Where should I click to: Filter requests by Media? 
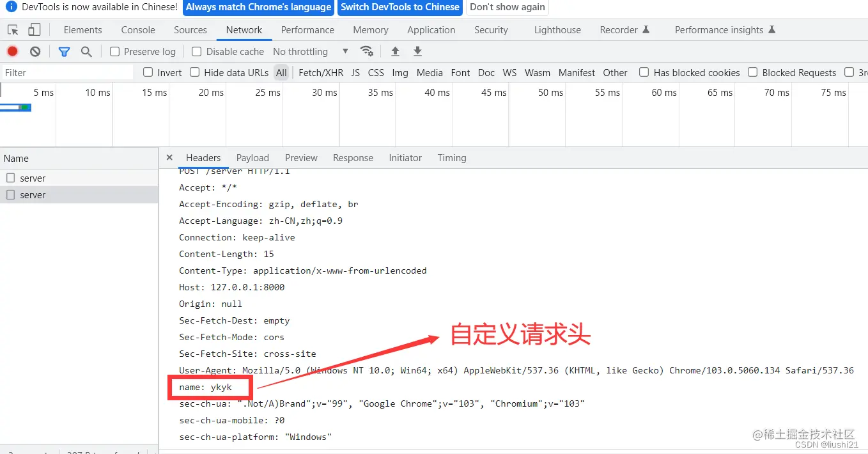tap(430, 73)
